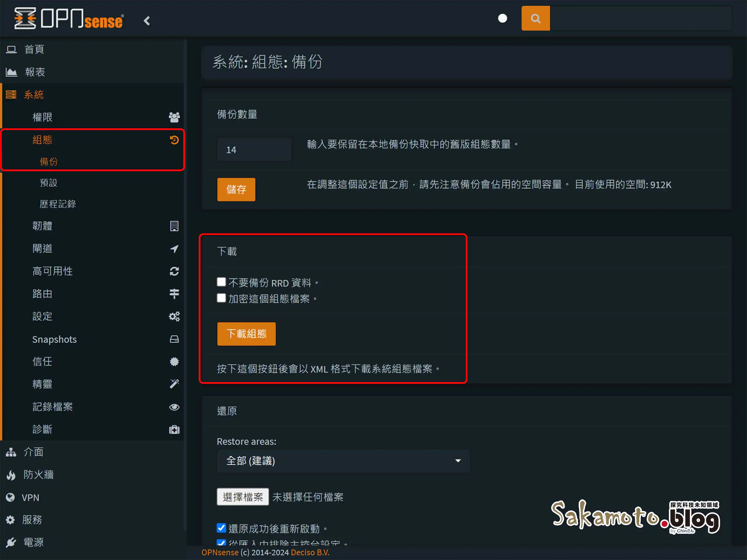Click the users icon next to 權限
The image size is (747, 560).
pos(174,117)
